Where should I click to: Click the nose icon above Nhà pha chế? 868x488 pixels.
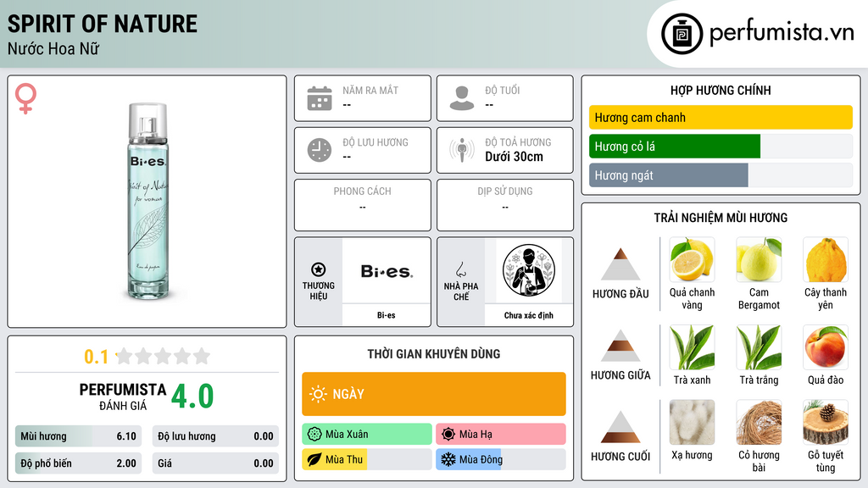[460, 269]
